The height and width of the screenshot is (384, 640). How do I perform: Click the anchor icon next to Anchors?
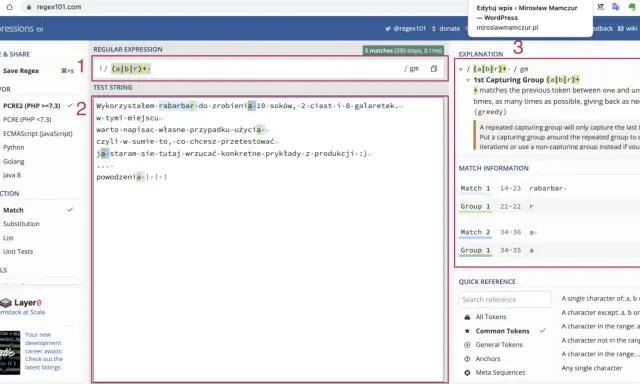coord(467,359)
